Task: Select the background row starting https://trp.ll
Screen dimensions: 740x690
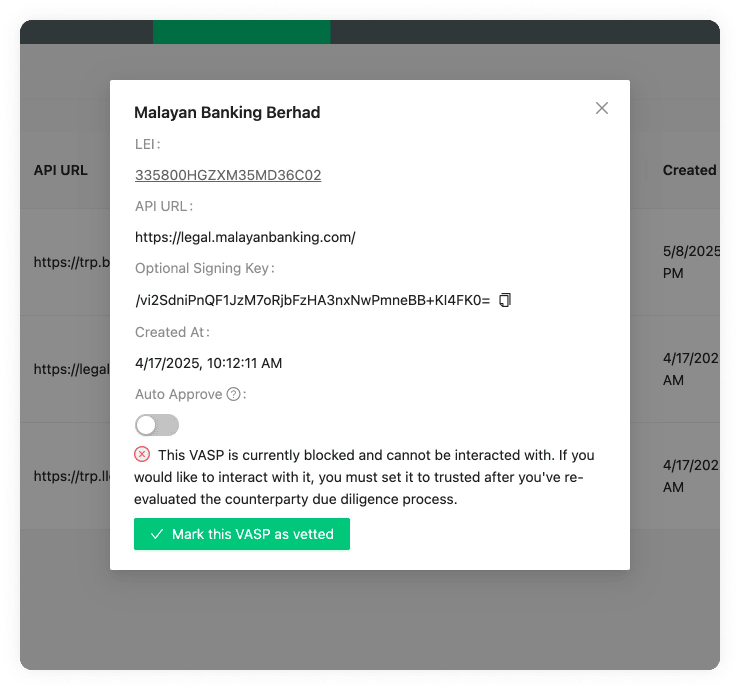Action: click(x=68, y=476)
